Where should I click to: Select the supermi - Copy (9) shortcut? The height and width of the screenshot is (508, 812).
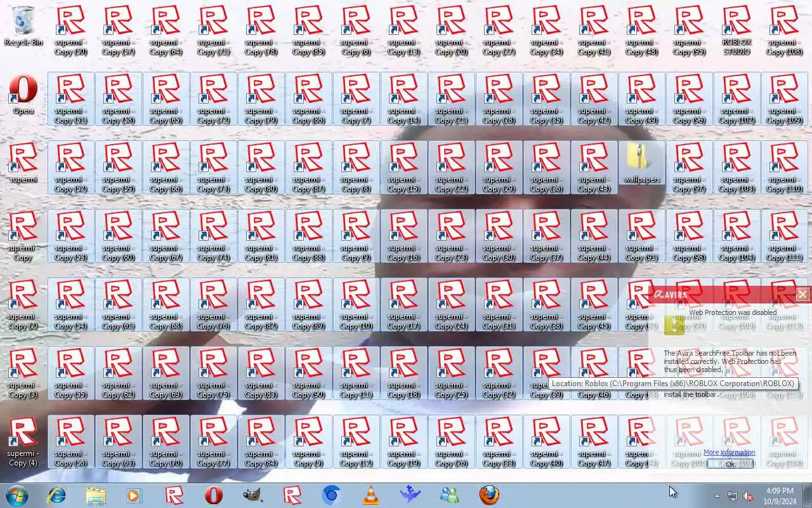click(356, 236)
